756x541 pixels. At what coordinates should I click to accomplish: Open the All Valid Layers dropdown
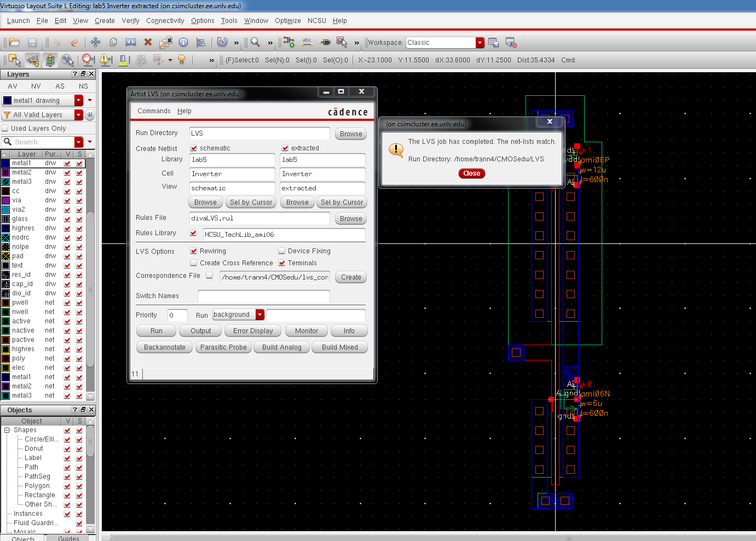(79, 114)
